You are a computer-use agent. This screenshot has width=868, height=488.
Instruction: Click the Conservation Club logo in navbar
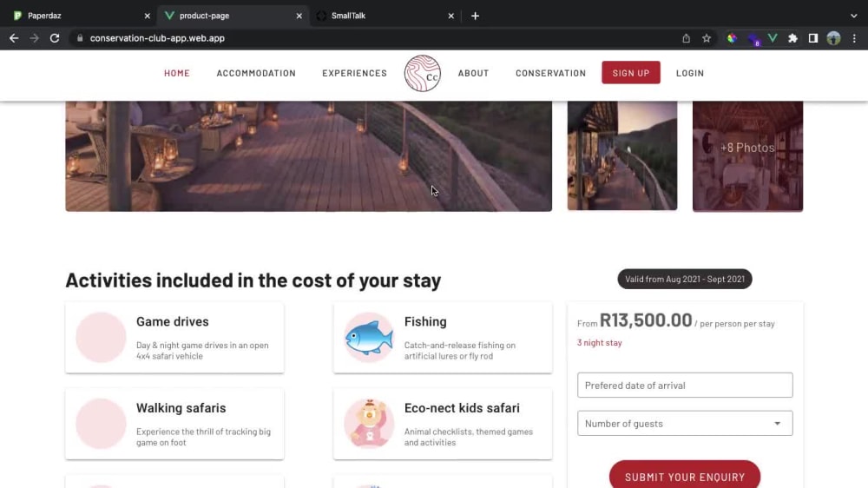pyautogui.click(x=423, y=73)
